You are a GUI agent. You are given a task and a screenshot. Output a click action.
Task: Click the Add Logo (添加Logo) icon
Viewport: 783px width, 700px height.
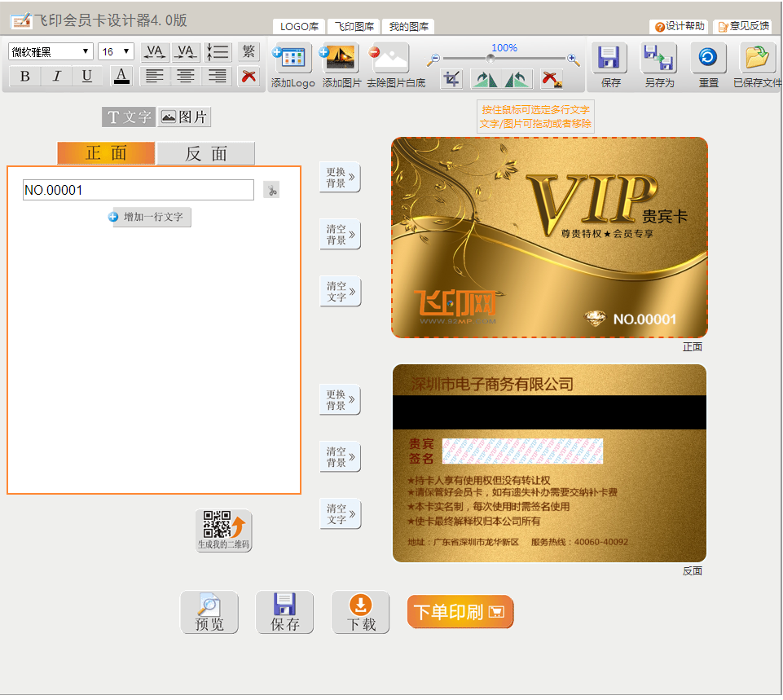tap(292, 59)
